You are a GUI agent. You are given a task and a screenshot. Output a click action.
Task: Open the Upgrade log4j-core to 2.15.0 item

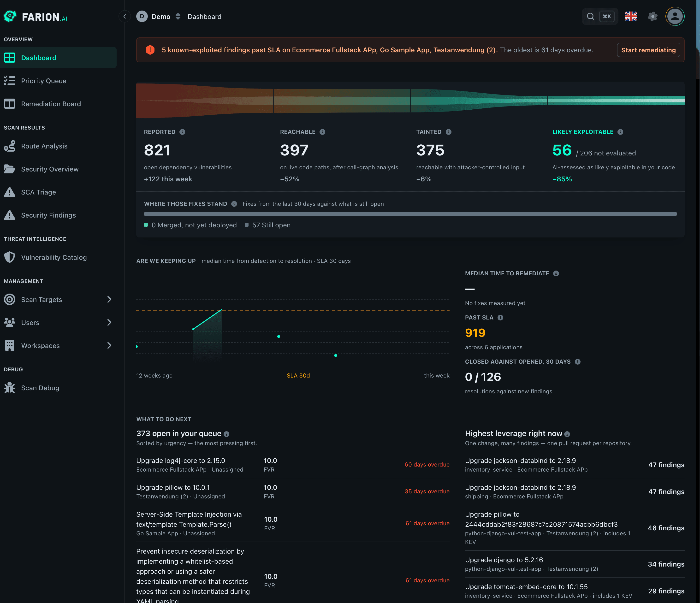(x=293, y=465)
